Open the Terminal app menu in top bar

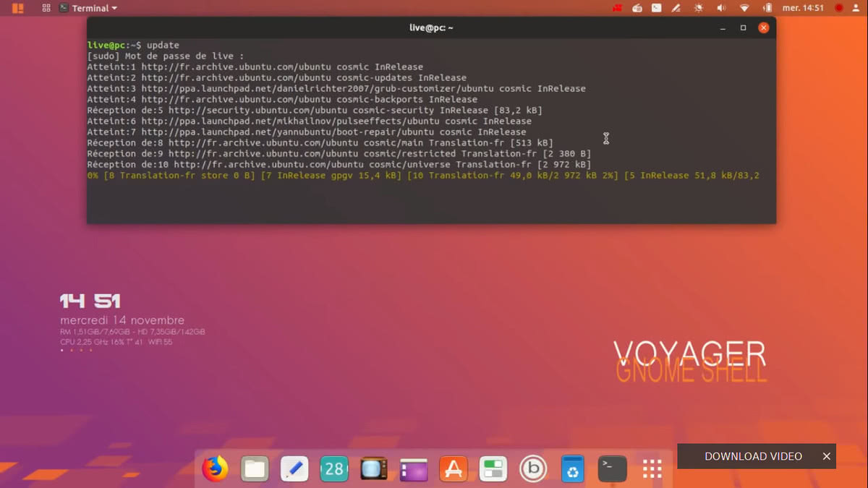pyautogui.click(x=88, y=8)
